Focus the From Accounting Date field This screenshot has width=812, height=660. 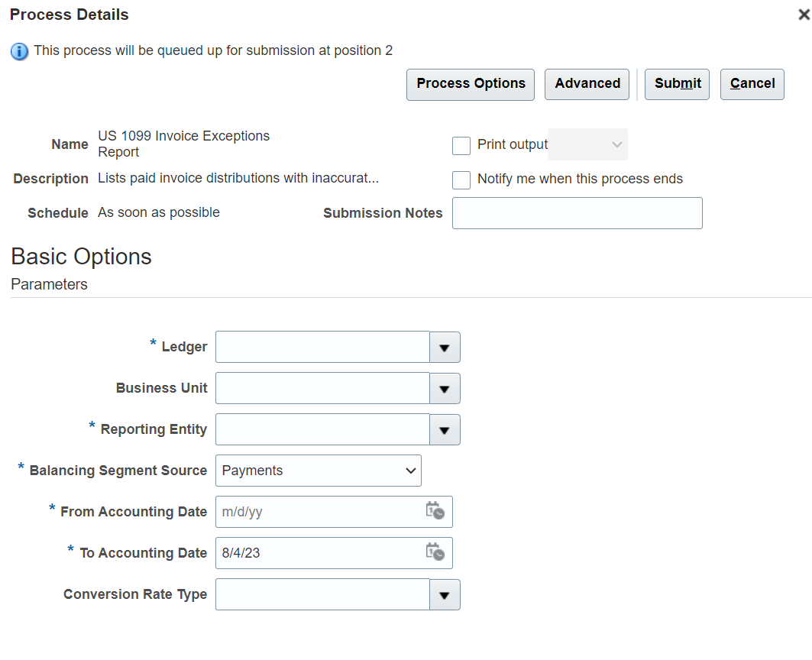(x=319, y=512)
